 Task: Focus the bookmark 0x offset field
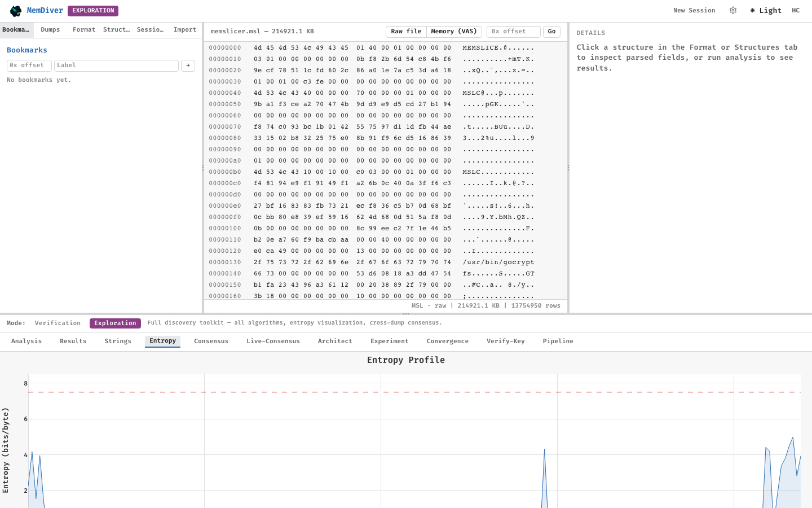click(29, 65)
